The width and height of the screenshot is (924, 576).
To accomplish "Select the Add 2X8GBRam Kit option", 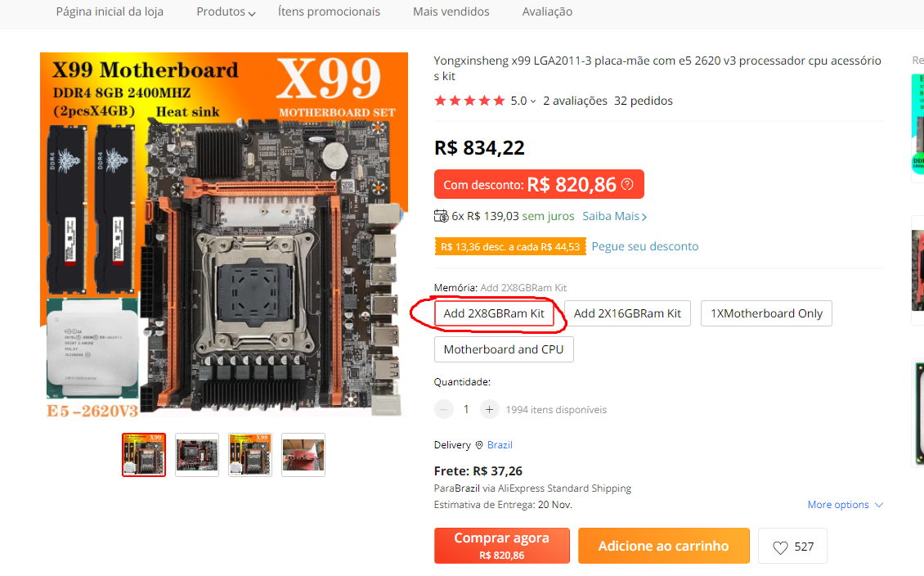I will pos(494,313).
